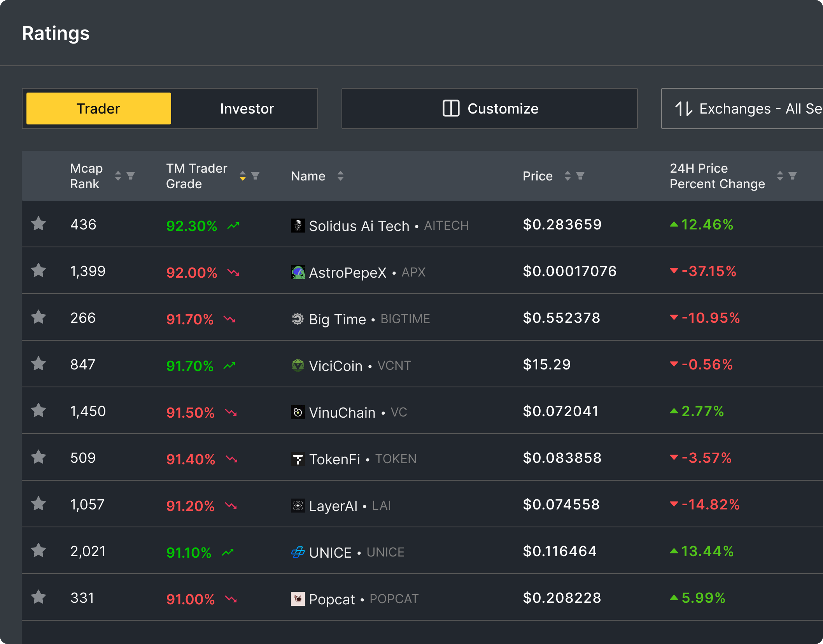
Task: Click the green trend arrow beside 92.30%
Action: point(233,225)
